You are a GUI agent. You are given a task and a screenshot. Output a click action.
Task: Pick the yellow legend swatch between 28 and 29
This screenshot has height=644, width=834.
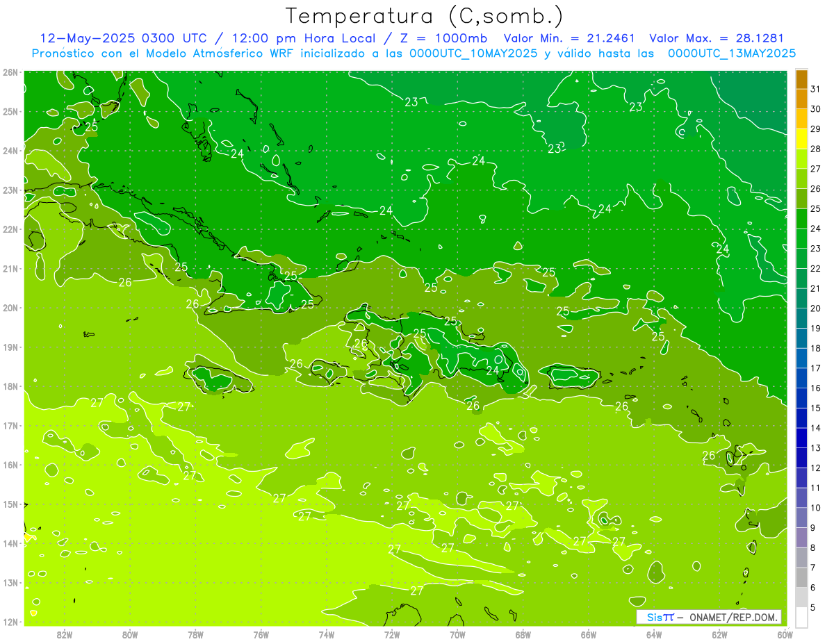point(801,139)
